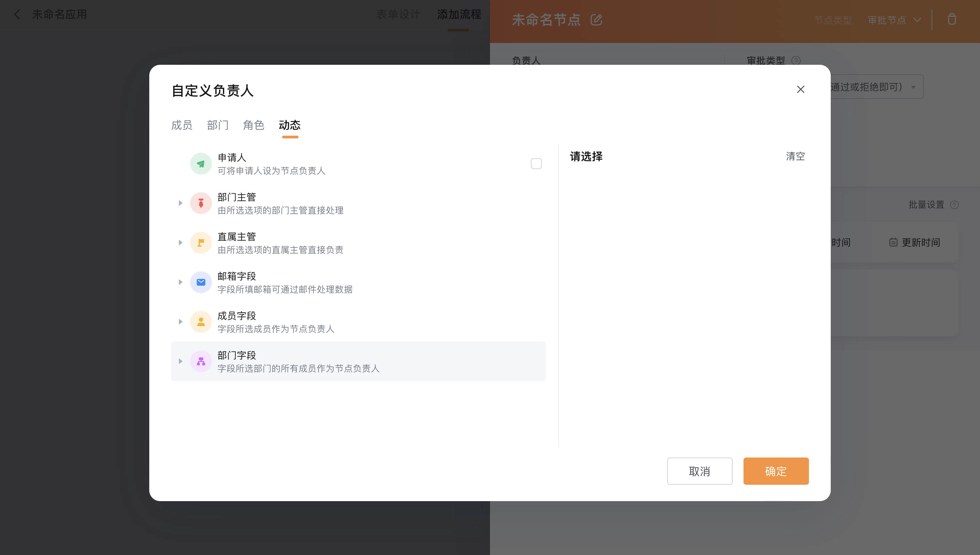Click the edit pencil icon beside 未命名节点
This screenshot has height=555, width=980.
[596, 20]
